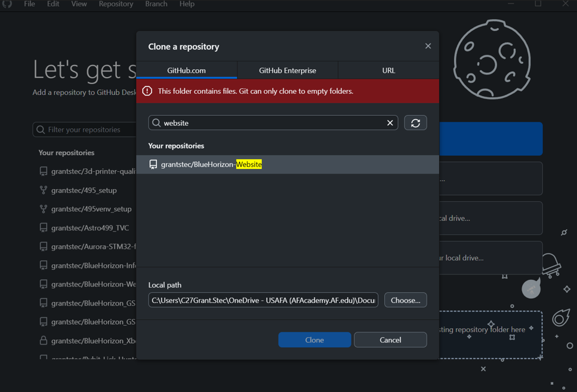Cancel the clone dialog
This screenshot has width=577, height=392.
[390, 339]
